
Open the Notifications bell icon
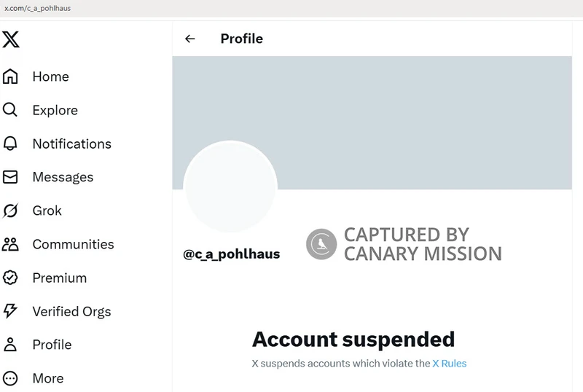pyautogui.click(x=10, y=144)
